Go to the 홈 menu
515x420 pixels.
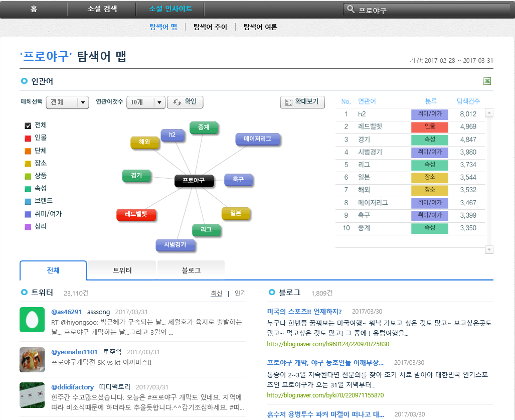(x=34, y=9)
